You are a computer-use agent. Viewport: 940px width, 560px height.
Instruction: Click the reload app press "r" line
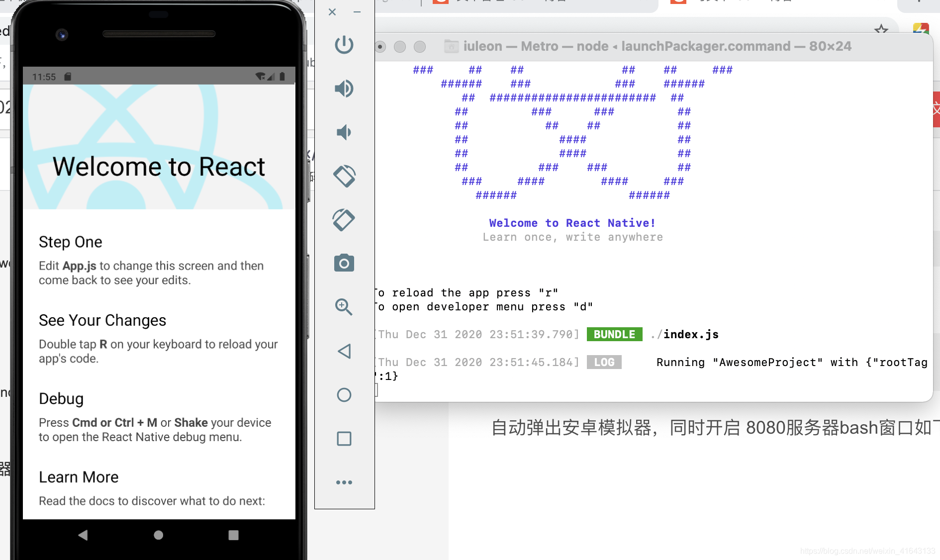click(x=467, y=293)
